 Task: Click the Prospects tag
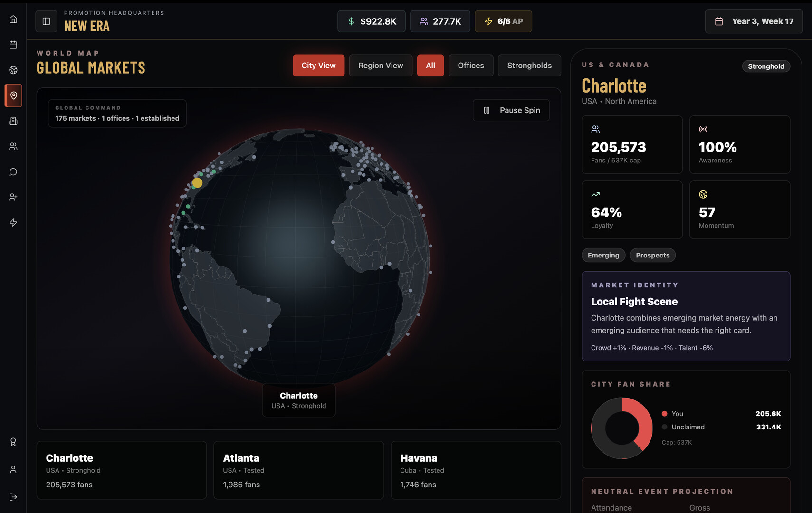click(x=653, y=255)
